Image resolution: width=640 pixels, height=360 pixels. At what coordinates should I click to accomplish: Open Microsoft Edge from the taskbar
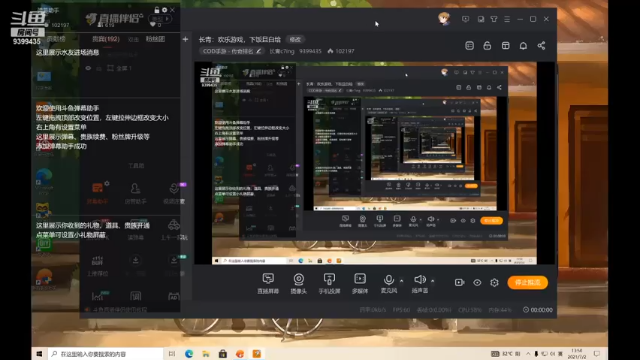pyautogui.click(x=189, y=354)
